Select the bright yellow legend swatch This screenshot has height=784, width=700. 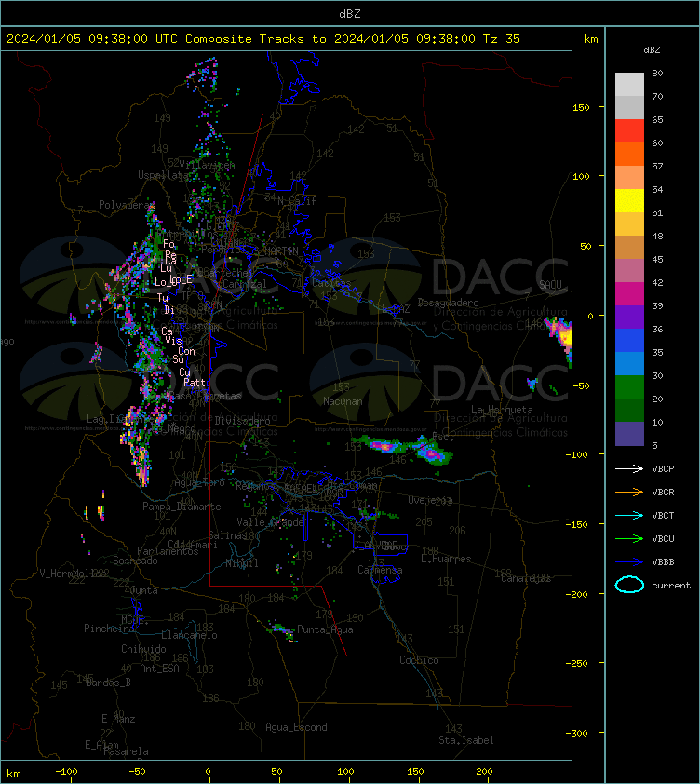(x=629, y=200)
